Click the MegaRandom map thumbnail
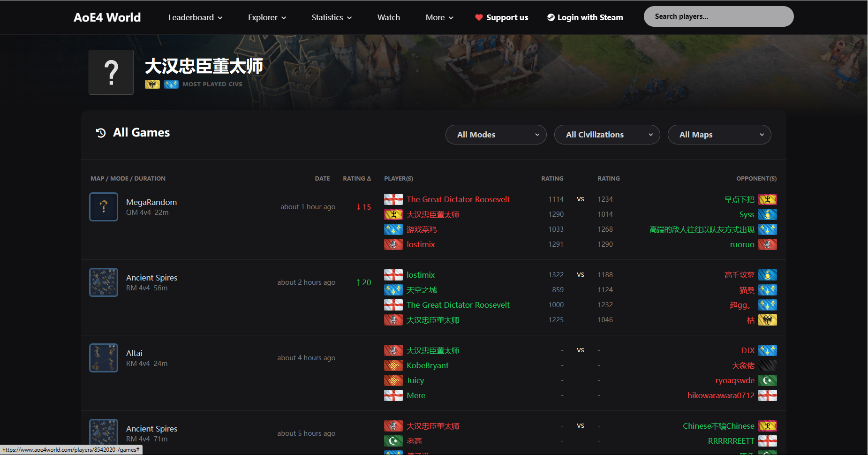 click(104, 207)
